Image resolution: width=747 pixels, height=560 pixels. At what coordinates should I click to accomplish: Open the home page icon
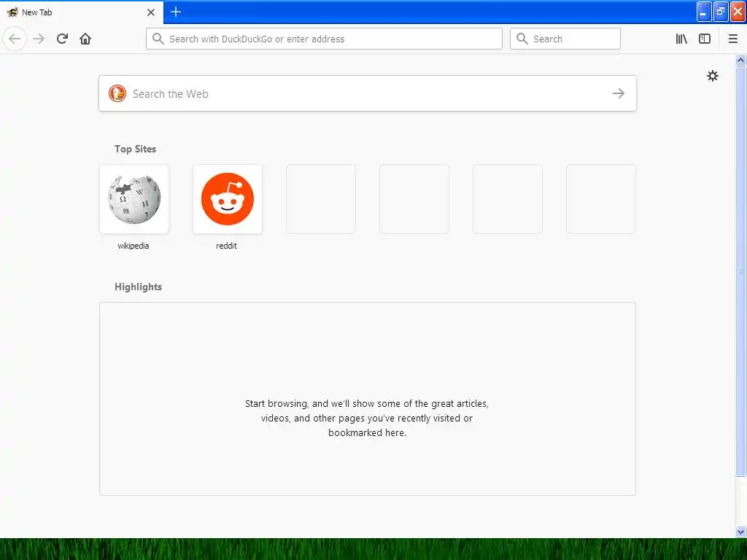85,39
